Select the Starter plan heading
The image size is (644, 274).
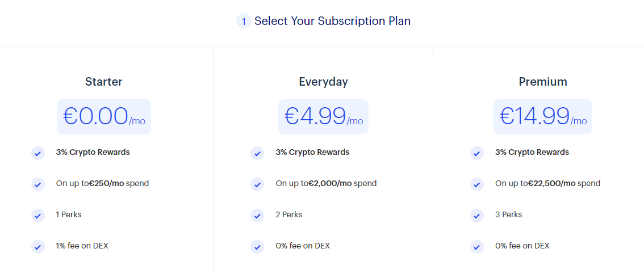point(104,82)
